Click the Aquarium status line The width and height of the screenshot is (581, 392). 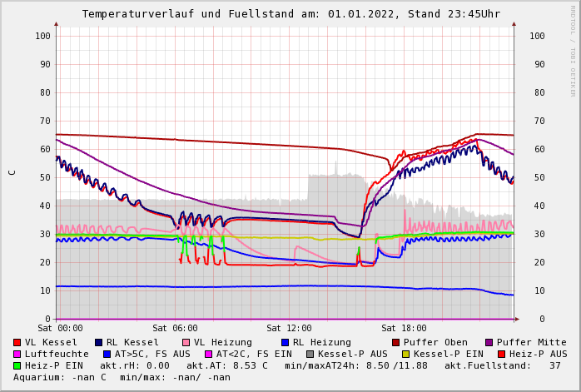point(122,377)
